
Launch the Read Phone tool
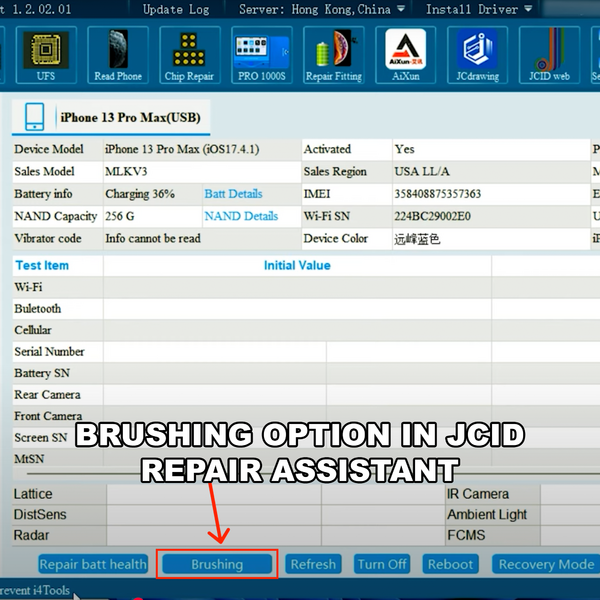[118, 53]
